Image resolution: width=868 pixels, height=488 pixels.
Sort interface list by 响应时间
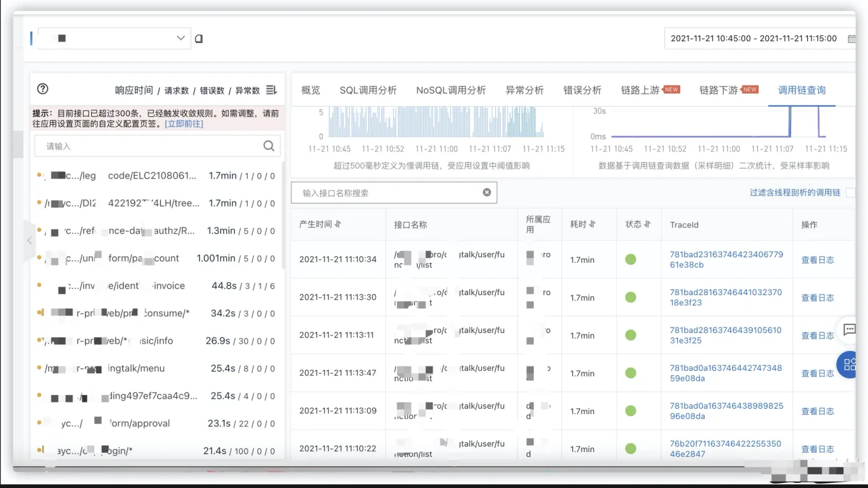[134, 91]
